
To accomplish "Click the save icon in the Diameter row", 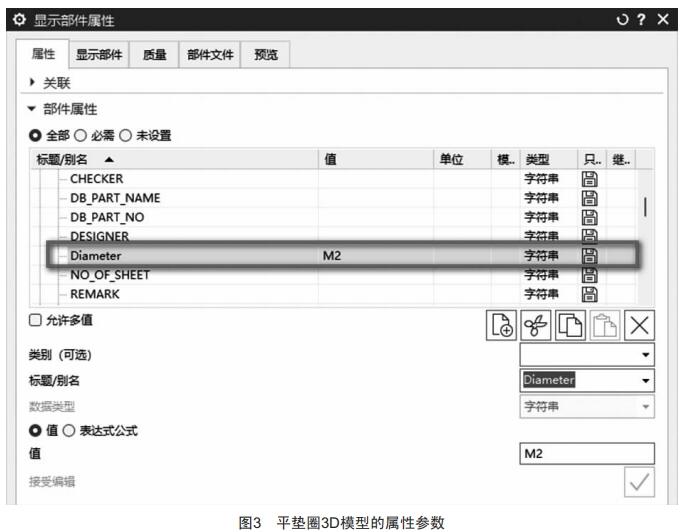I will pos(589,256).
